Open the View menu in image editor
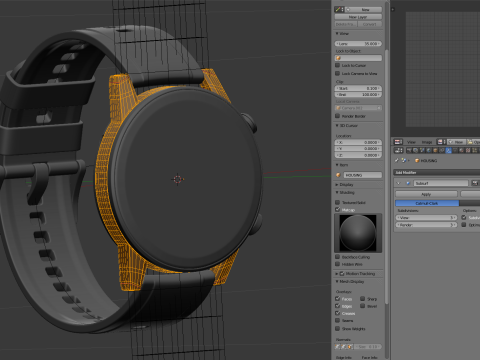This screenshot has height=360, width=480. click(411, 142)
